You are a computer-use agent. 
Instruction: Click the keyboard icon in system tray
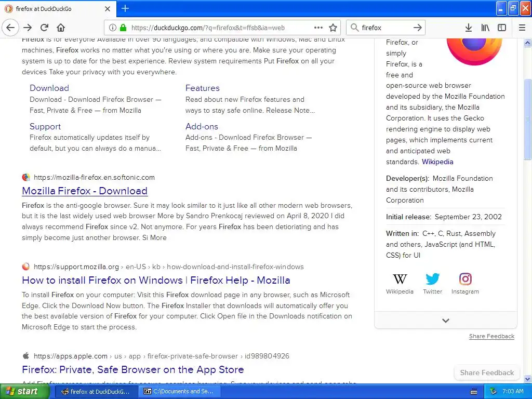[474, 392]
